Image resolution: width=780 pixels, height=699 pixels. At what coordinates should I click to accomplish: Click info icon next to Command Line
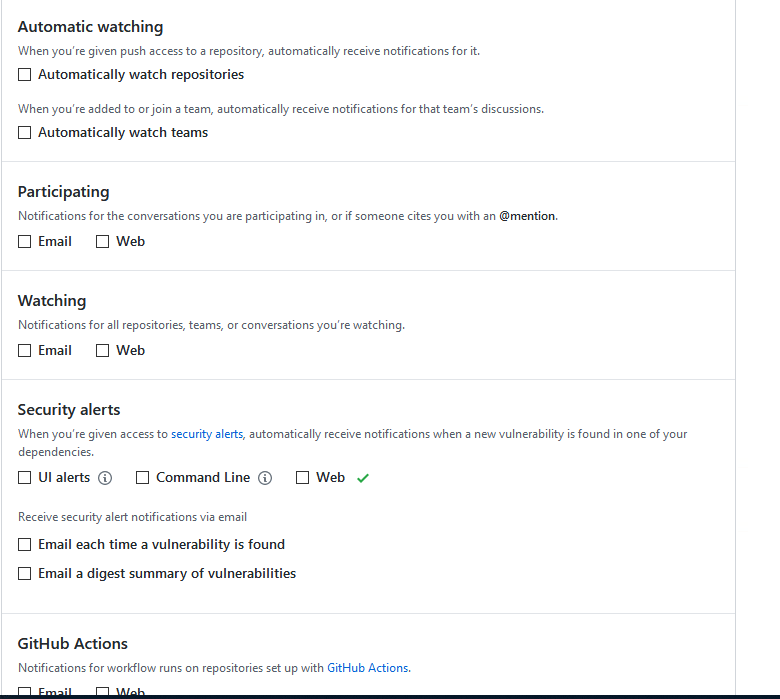(265, 478)
